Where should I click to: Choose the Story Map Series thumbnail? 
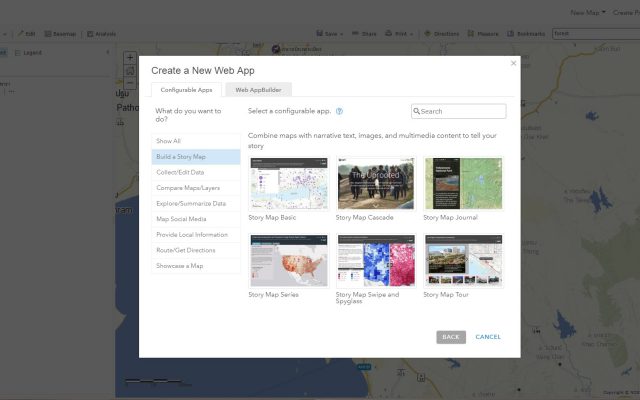click(x=289, y=261)
